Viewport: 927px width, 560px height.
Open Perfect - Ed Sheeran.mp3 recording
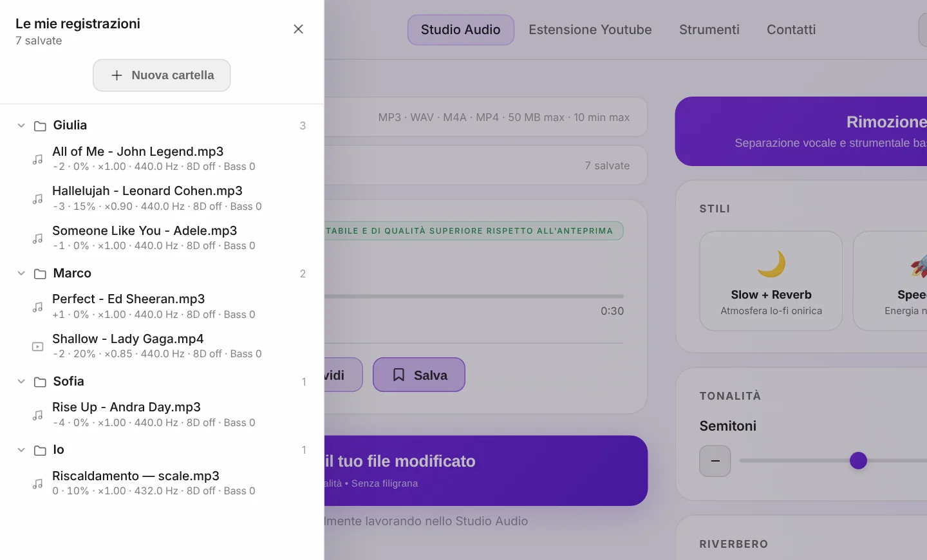tap(162, 306)
